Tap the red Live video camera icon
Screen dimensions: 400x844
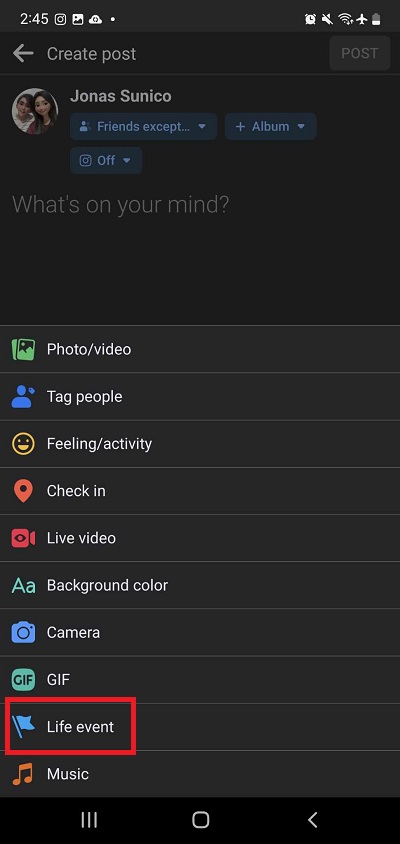click(x=23, y=538)
